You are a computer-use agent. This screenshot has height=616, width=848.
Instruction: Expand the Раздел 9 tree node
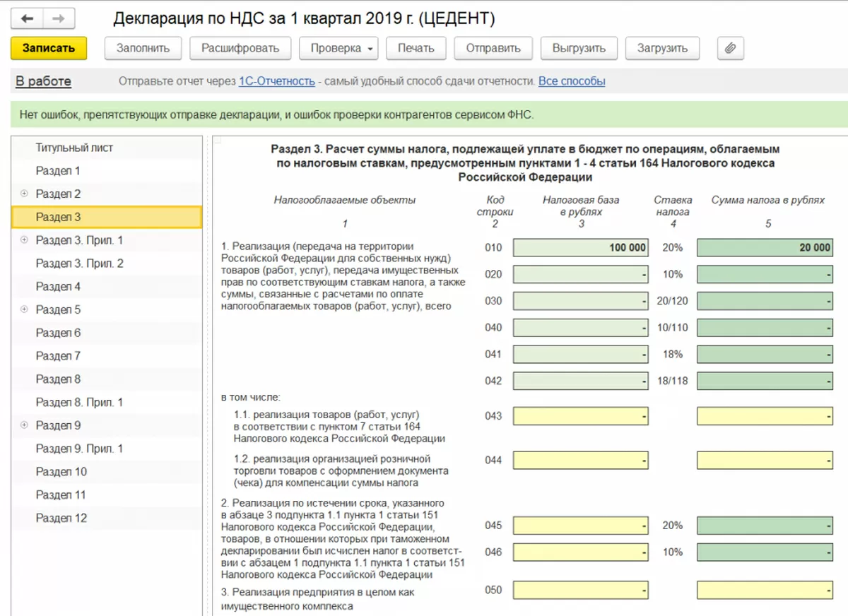pos(25,425)
